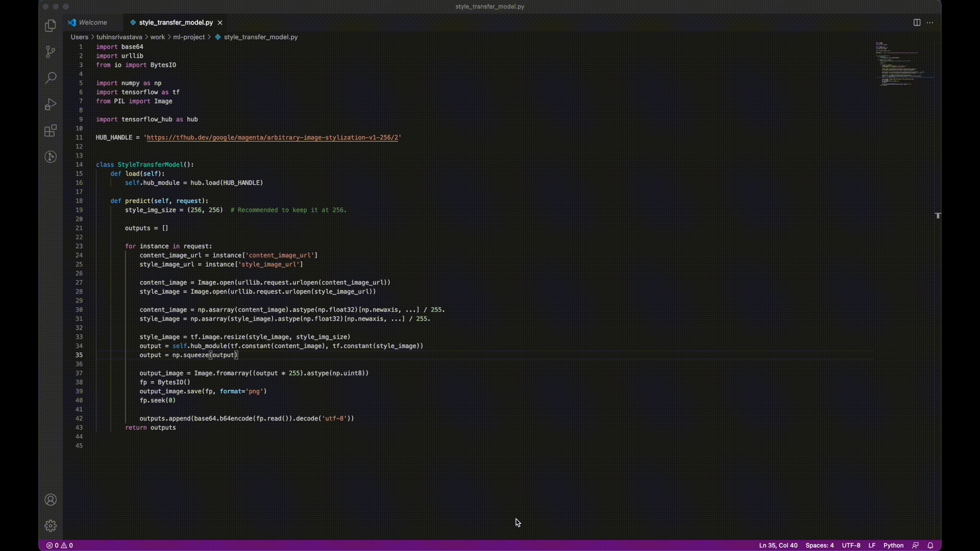
Task: Click the tuhinsrivastava breadcrumb folder
Action: click(119, 37)
